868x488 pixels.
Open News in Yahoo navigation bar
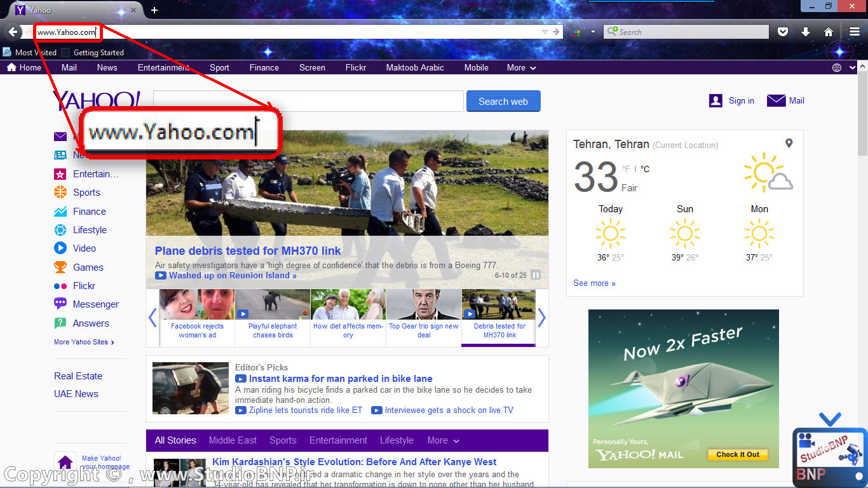tap(107, 67)
